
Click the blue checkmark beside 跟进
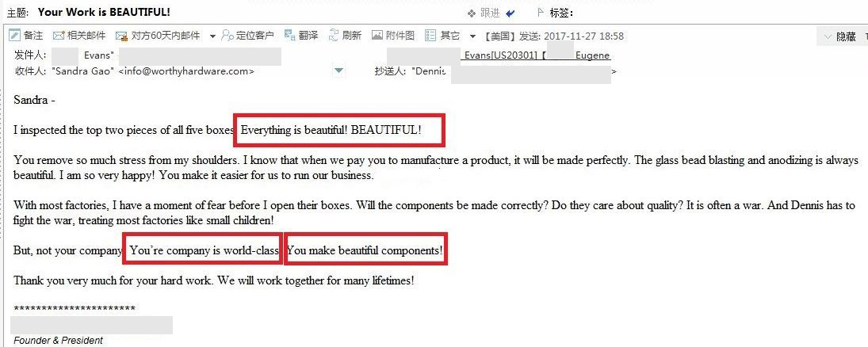pyautogui.click(x=510, y=13)
